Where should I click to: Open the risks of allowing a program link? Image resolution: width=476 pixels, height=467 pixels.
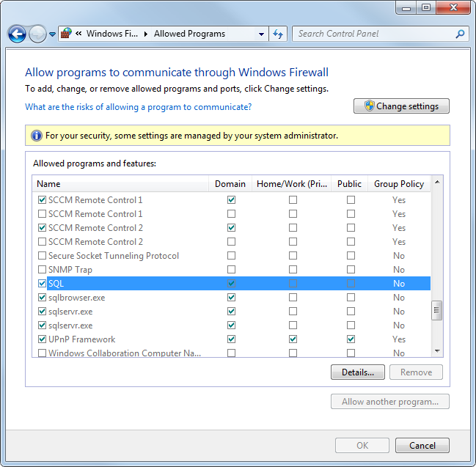point(138,107)
